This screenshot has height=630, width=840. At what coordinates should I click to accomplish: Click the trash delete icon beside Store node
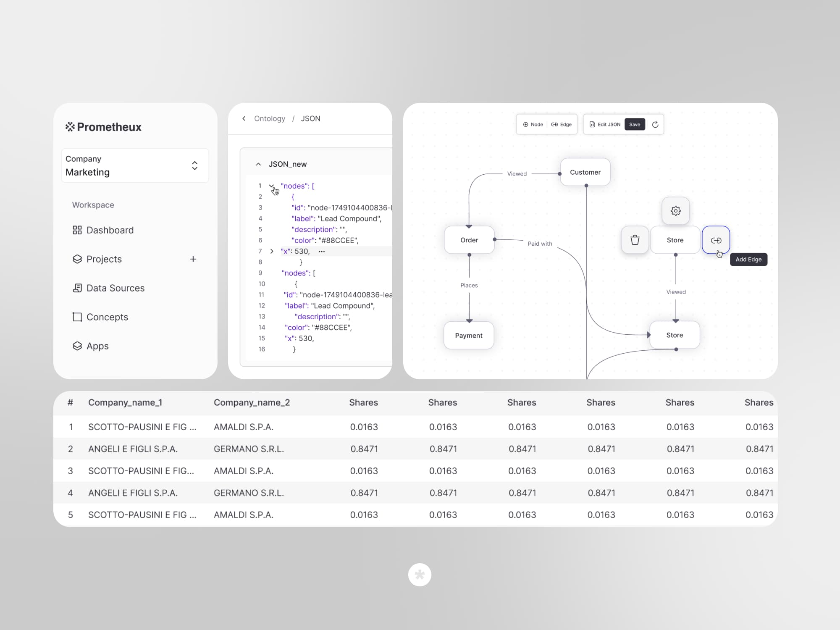635,240
